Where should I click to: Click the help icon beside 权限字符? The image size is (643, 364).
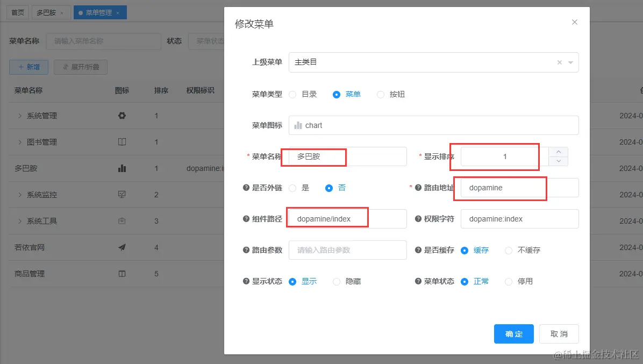click(x=418, y=219)
